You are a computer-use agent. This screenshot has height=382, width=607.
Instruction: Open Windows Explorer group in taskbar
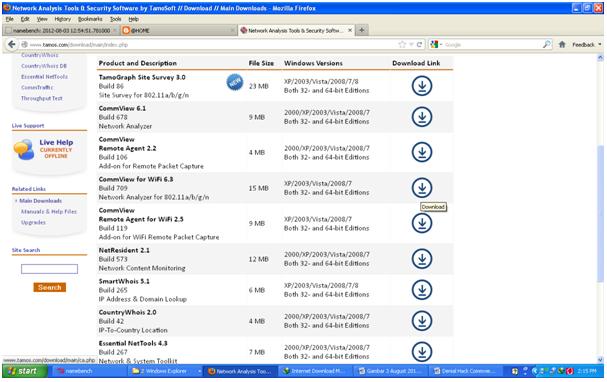(165, 371)
